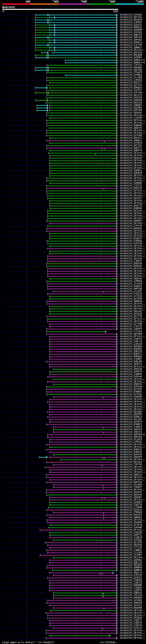Select hit label UniRef100_C3ZSM9

pos(131,118)
